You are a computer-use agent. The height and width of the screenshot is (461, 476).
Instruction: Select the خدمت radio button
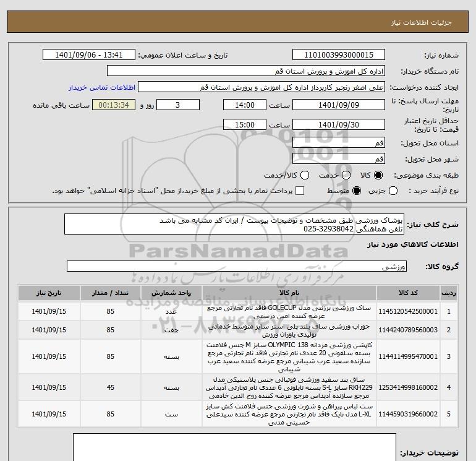346,175
